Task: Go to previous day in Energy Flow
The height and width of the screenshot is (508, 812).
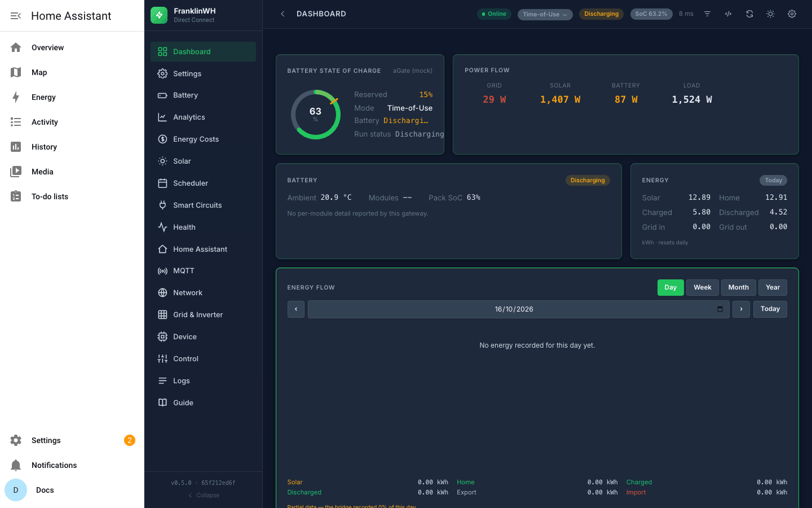Action: 296,309
